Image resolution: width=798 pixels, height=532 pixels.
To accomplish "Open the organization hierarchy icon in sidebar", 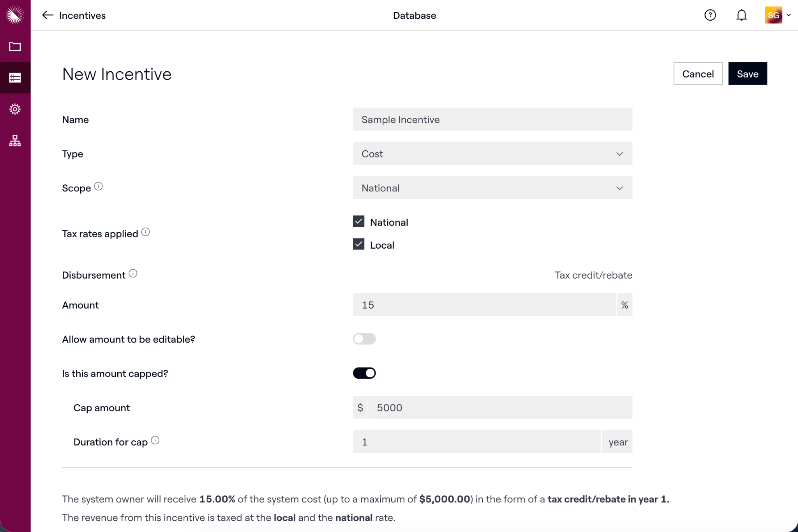I will [15, 141].
